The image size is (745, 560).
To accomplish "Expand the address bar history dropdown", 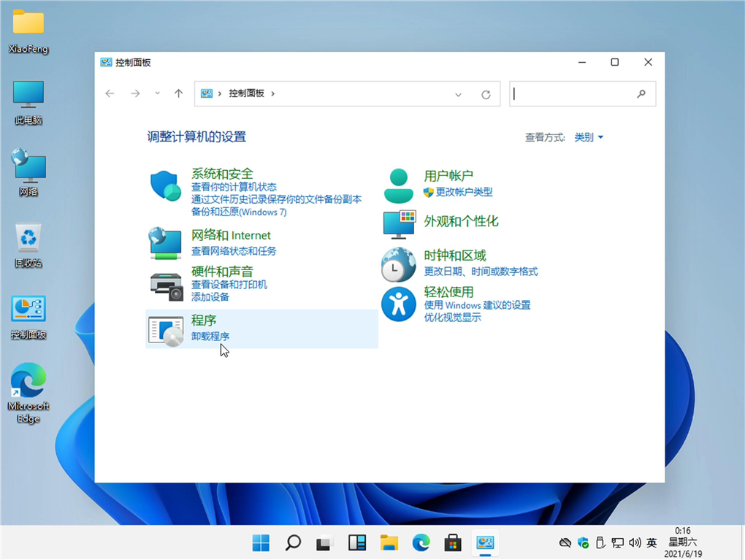I will pos(458,93).
